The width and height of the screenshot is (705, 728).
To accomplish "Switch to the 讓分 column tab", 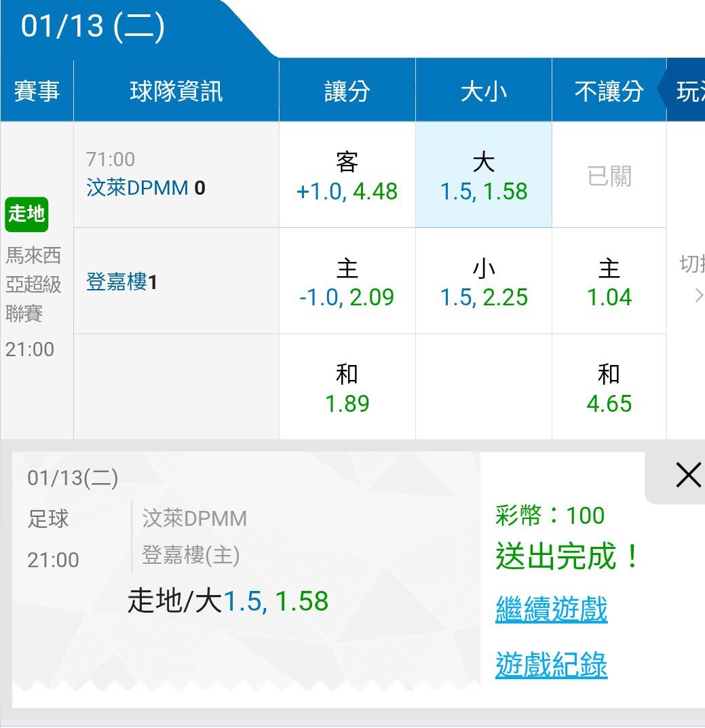I will click(347, 91).
